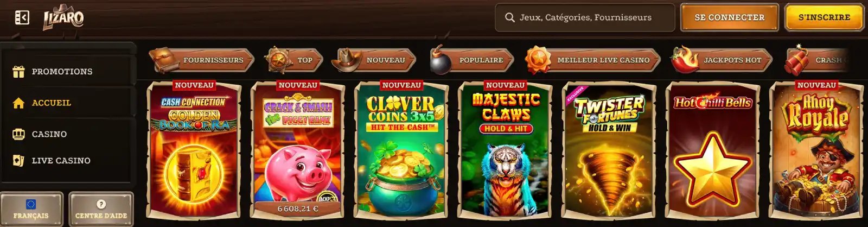Click the S'inscrire button
Viewport: 868px width, 227px height.
coord(824,17)
